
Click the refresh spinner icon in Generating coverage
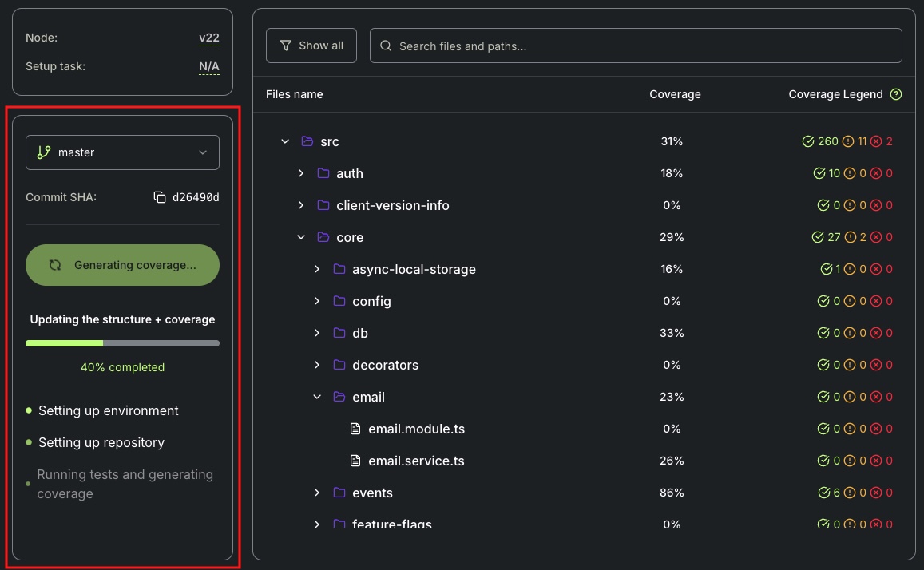click(x=55, y=265)
